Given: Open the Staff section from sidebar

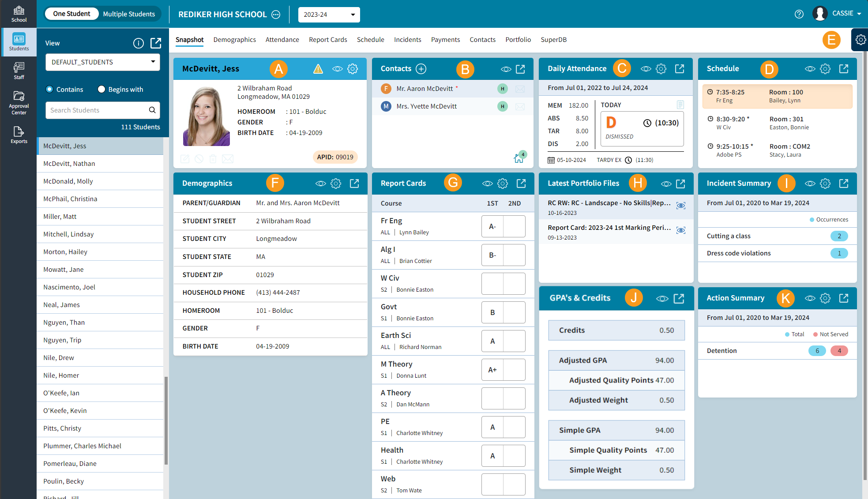Looking at the screenshot, I should tap(19, 71).
